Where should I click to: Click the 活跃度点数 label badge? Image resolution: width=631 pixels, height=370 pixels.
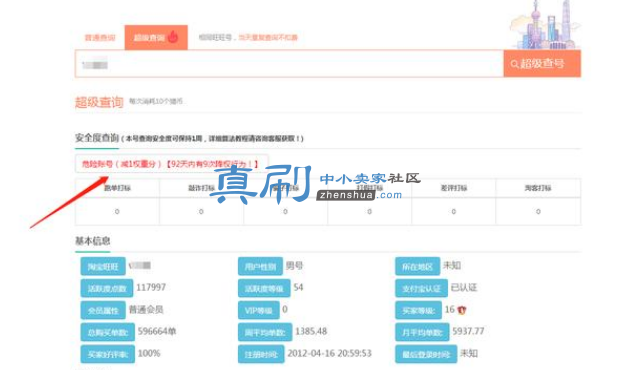[107, 288]
